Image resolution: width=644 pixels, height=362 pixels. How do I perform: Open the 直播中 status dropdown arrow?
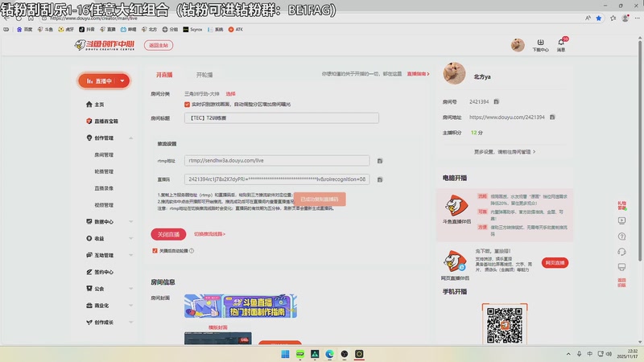[x=122, y=81]
